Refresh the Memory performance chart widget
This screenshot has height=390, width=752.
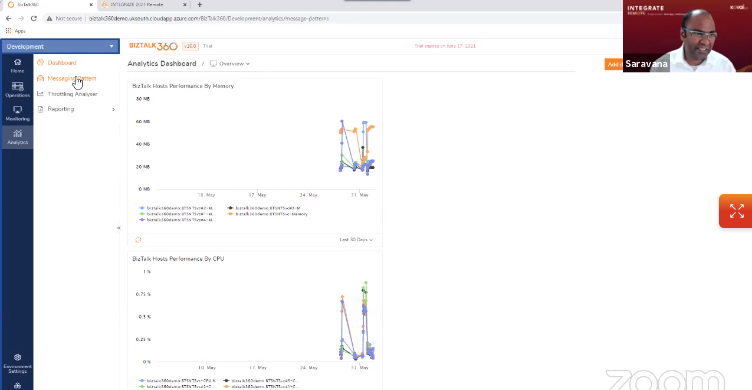pos(138,240)
